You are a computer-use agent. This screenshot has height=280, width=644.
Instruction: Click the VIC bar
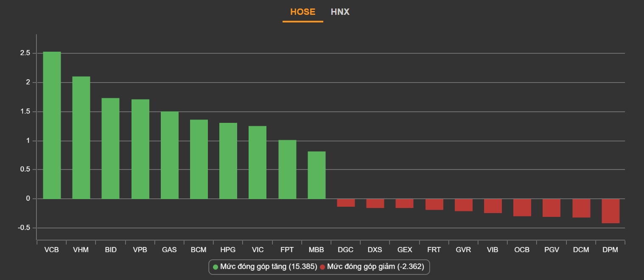pyautogui.click(x=258, y=162)
